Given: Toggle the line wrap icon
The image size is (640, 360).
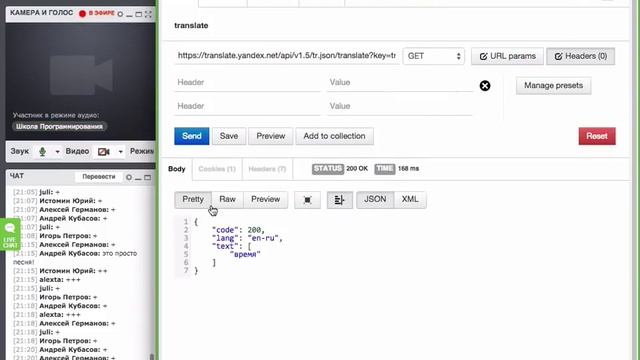Looking at the screenshot, I should [340, 200].
